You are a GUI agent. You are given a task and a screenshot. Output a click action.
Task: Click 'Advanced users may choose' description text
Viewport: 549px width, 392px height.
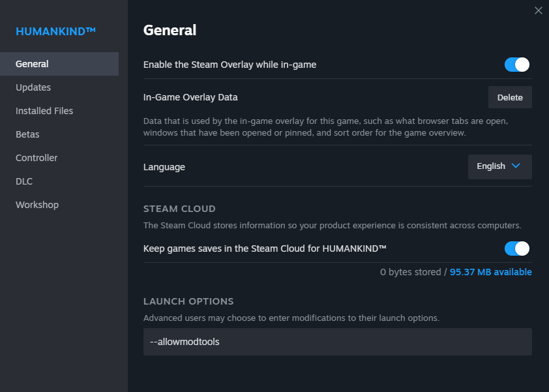[291, 318]
